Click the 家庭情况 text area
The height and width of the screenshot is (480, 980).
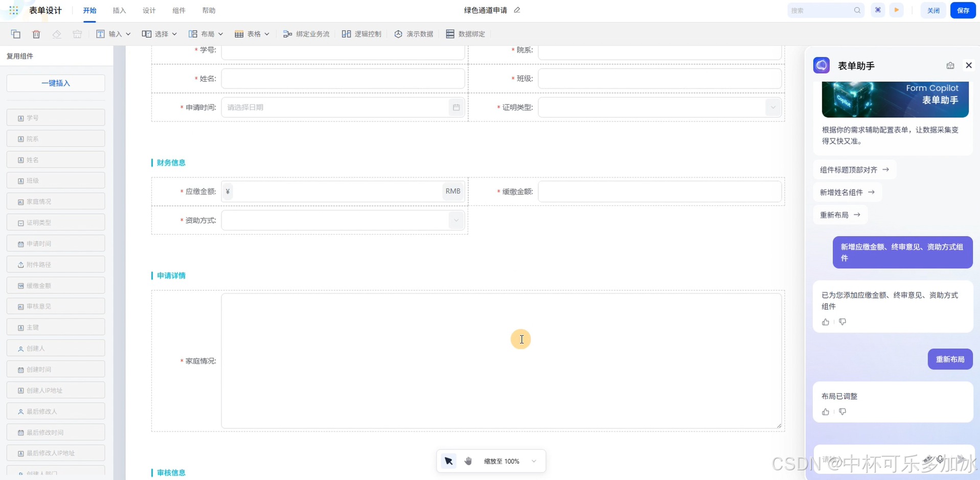(x=502, y=361)
